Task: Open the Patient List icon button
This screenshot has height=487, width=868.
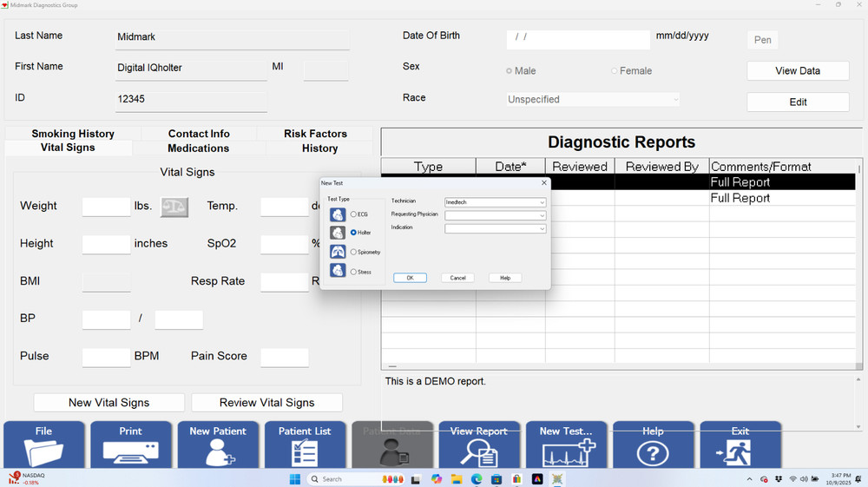Action: [305, 445]
